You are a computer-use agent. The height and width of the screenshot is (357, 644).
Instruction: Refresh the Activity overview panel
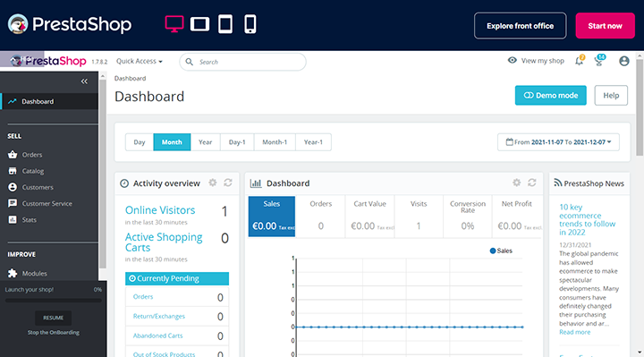point(228,183)
